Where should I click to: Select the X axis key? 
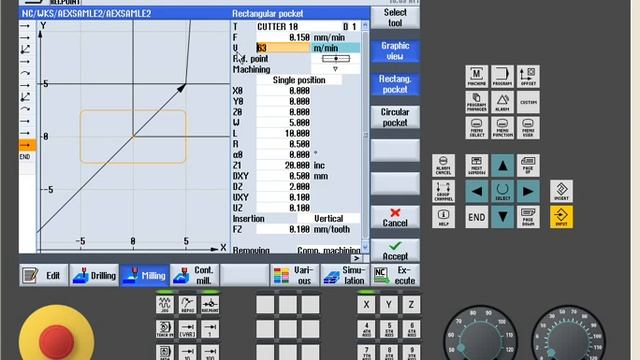(x=366, y=304)
